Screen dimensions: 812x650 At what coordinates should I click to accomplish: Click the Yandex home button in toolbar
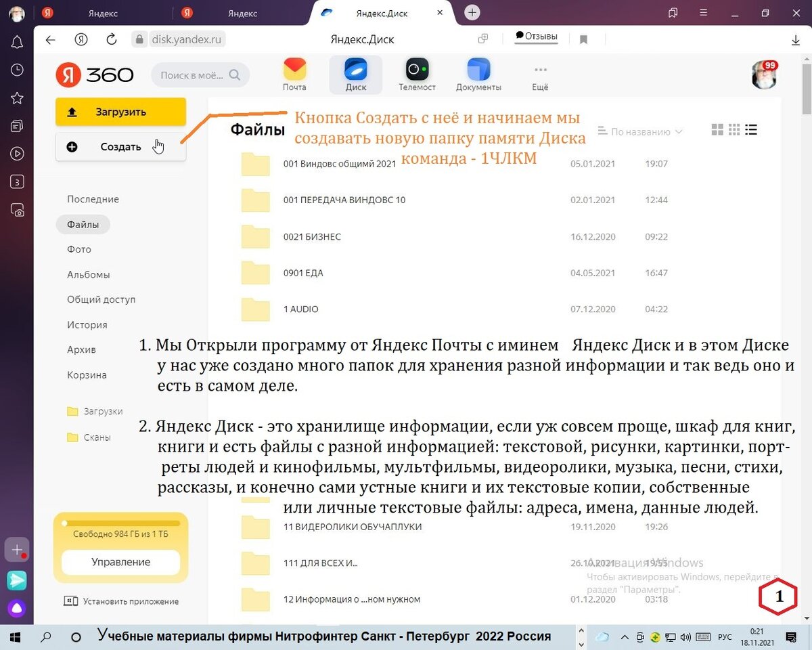tap(81, 40)
